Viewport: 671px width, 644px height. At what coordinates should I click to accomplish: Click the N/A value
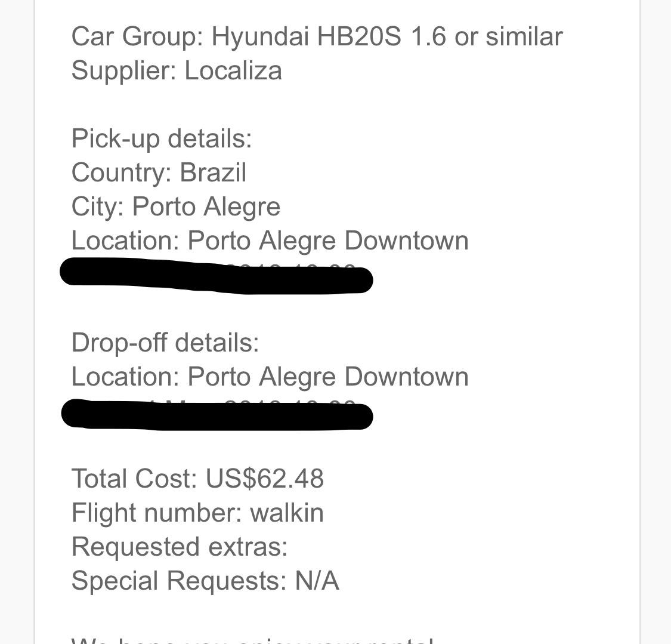pos(317,581)
